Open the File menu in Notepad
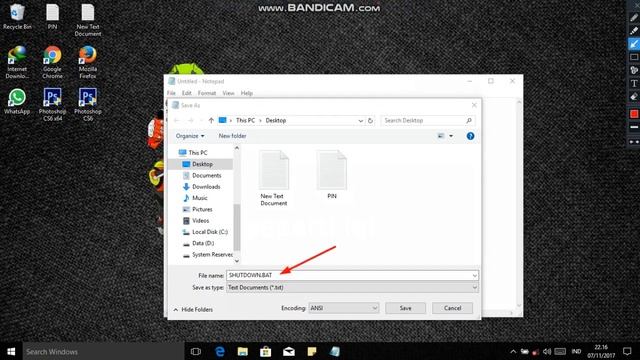This screenshot has height=360, width=640. coord(171,93)
